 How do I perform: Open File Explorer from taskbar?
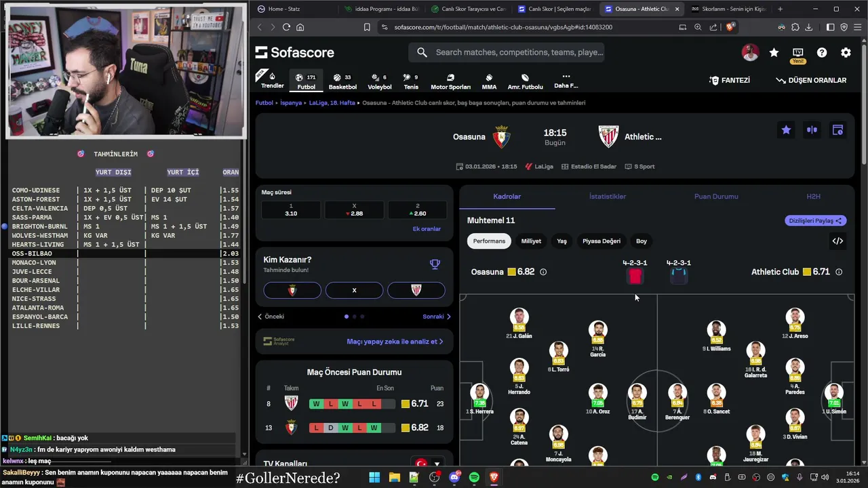pos(394,478)
